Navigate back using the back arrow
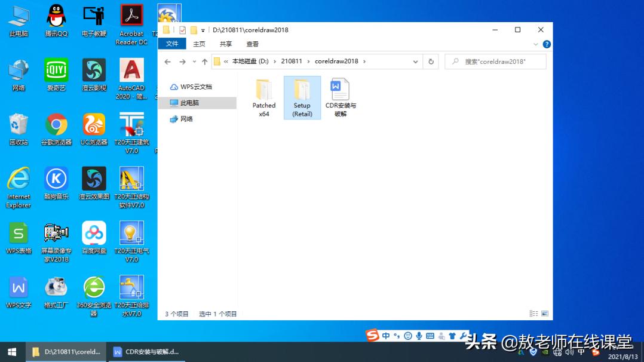 coord(168,61)
